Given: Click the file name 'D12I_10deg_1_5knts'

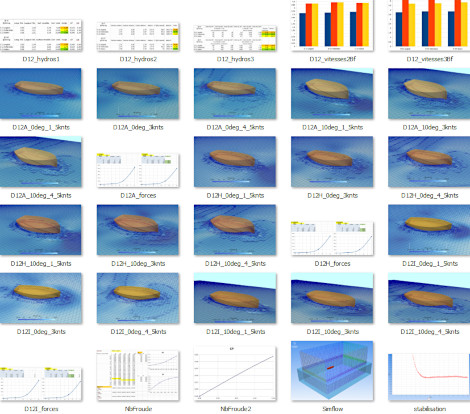Looking at the screenshot, I should [x=235, y=332].
